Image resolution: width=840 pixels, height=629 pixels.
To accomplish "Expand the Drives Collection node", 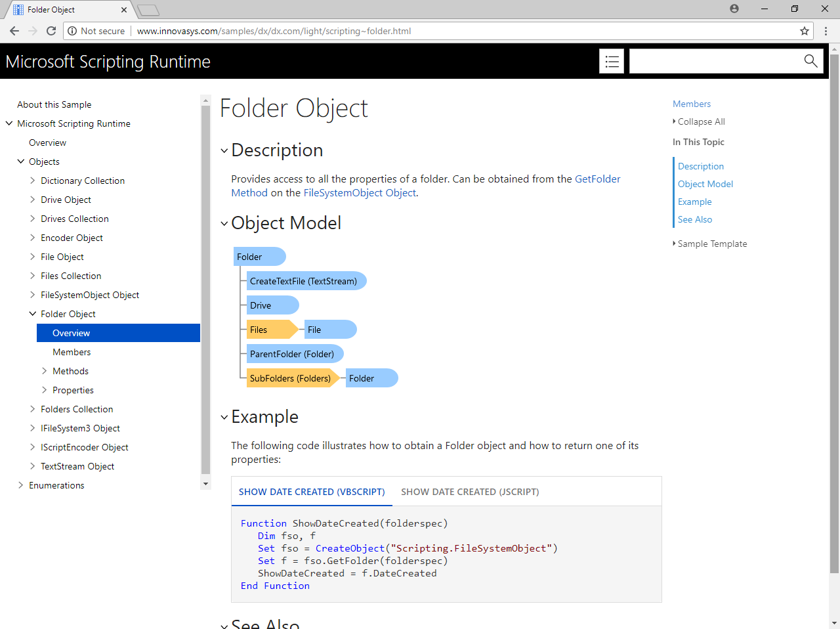I will (33, 219).
